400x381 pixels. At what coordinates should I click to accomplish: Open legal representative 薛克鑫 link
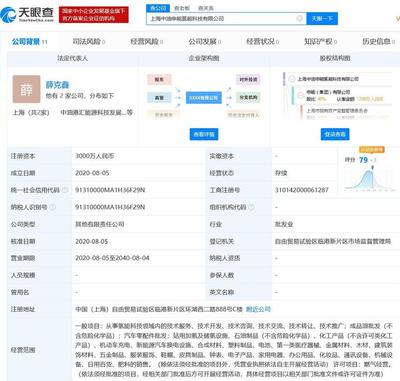pos(57,85)
